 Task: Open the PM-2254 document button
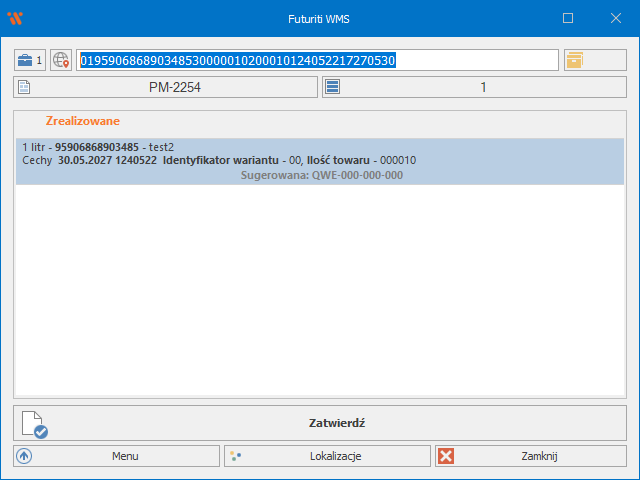[x=176, y=88]
